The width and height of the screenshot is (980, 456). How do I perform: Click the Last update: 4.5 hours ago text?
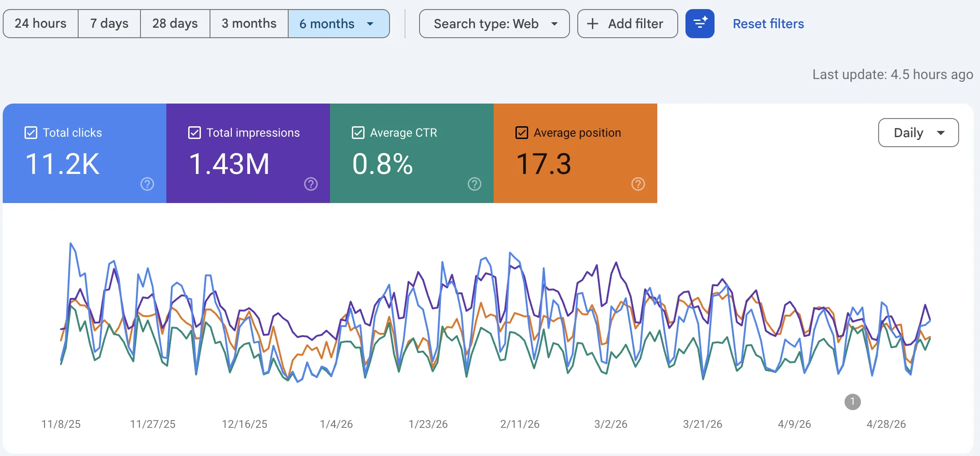[x=893, y=74]
